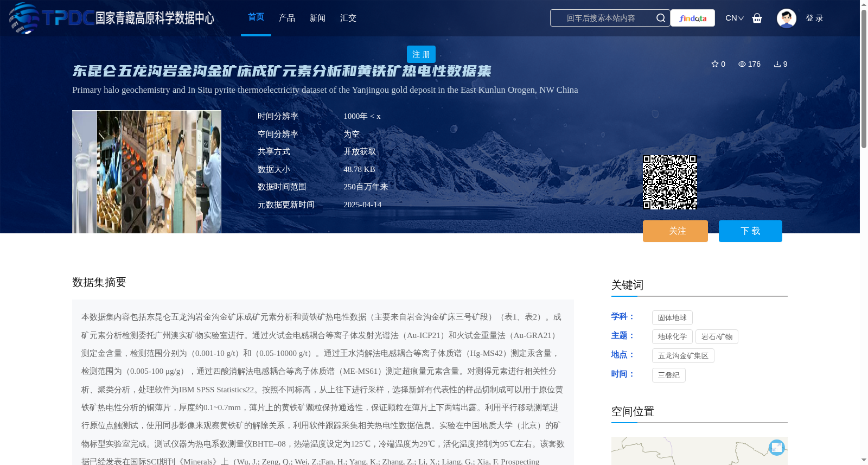Click the '48.78 KB' data size value

pyautogui.click(x=359, y=169)
